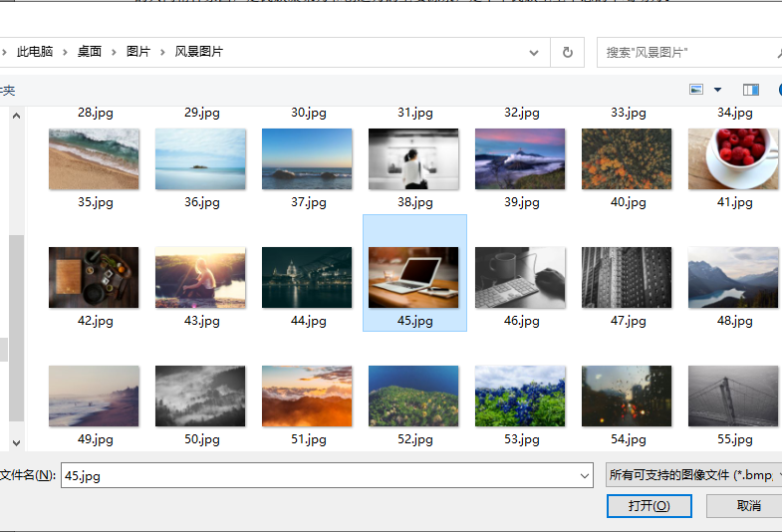Screen dimensions: 782x532
Task: Click the 打开(O) button
Action: pos(649,506)
